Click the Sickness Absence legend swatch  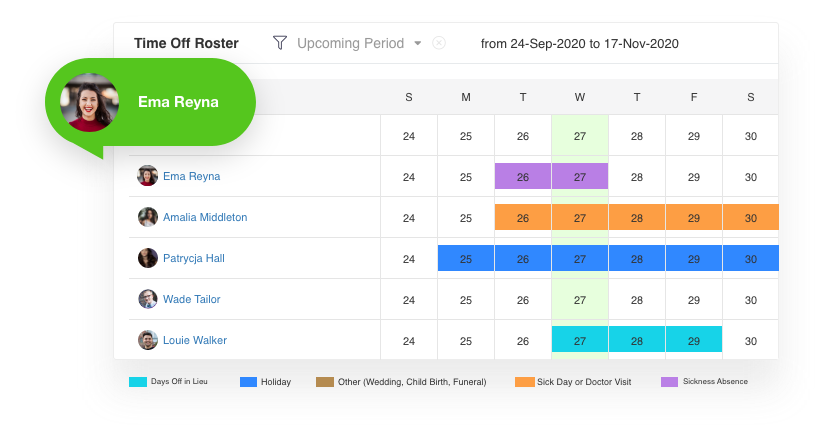click(x=669, y=382)
